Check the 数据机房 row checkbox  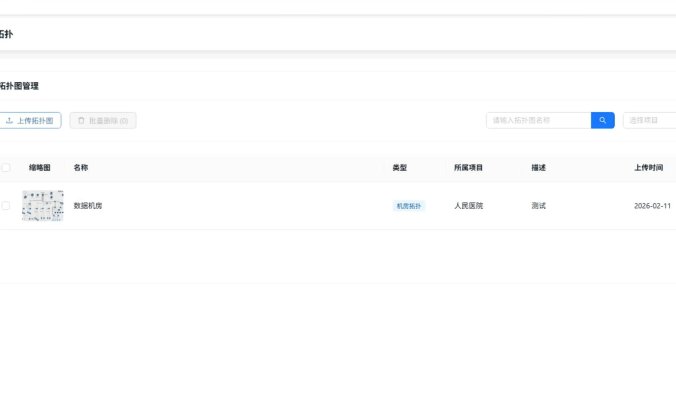point(6,206)
